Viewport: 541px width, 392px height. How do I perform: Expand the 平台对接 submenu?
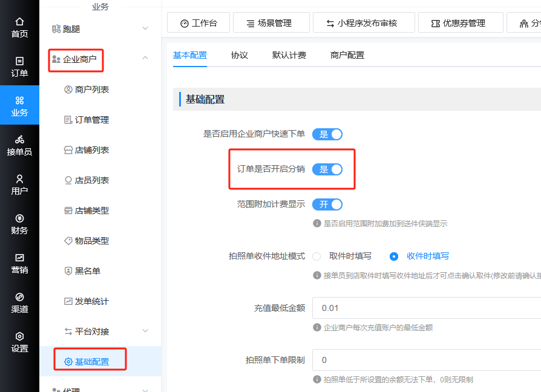(x=145, y=331)
